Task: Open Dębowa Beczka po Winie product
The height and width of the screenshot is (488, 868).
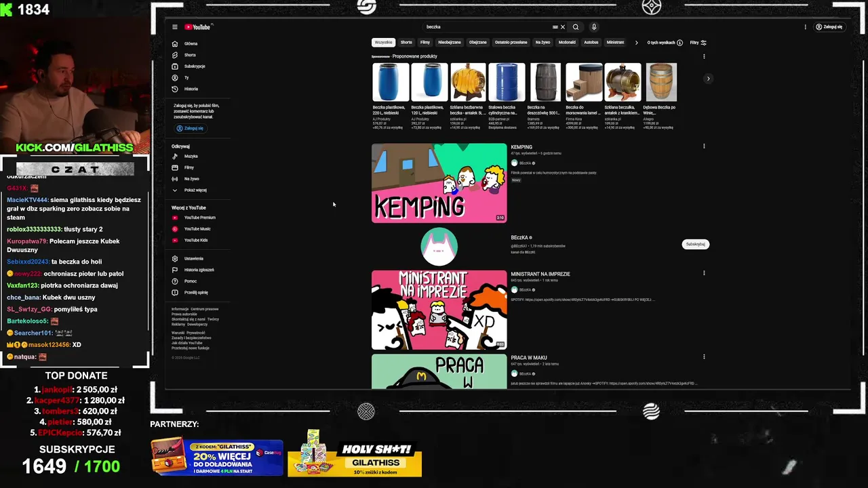Action: [x=660, y=96]
